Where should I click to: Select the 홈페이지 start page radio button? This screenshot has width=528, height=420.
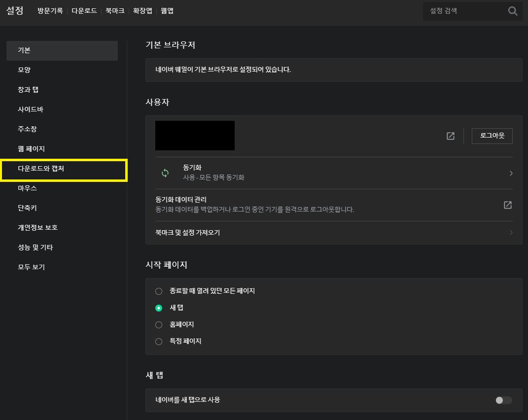coord(159,324)
